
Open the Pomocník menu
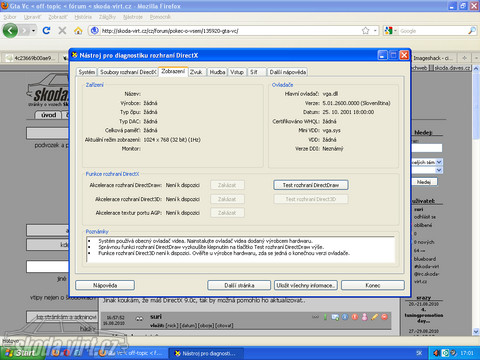(x=160, y=17)
